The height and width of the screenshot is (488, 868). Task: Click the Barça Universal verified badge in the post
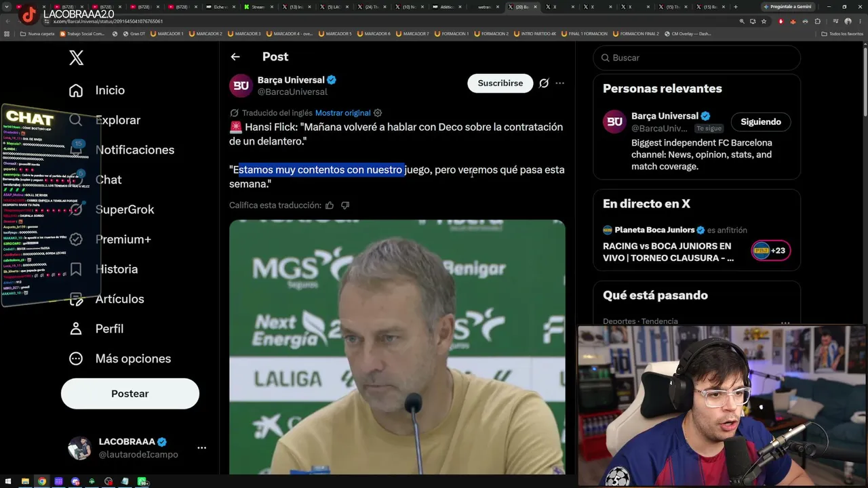(x=332, y=80)
